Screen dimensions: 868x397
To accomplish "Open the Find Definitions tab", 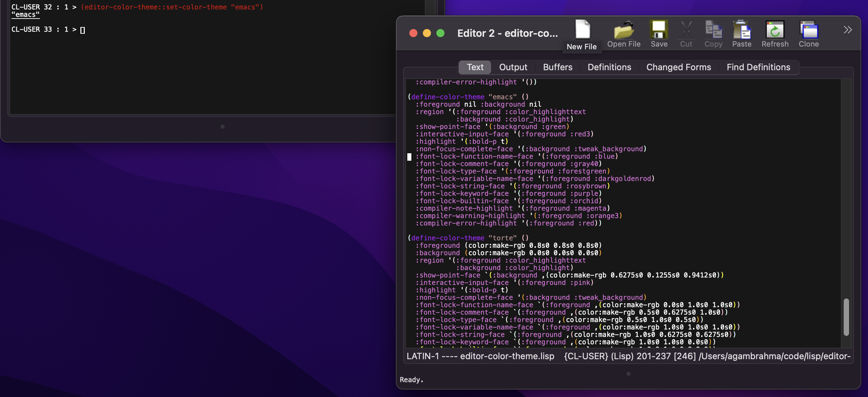I will click(758, 67).
